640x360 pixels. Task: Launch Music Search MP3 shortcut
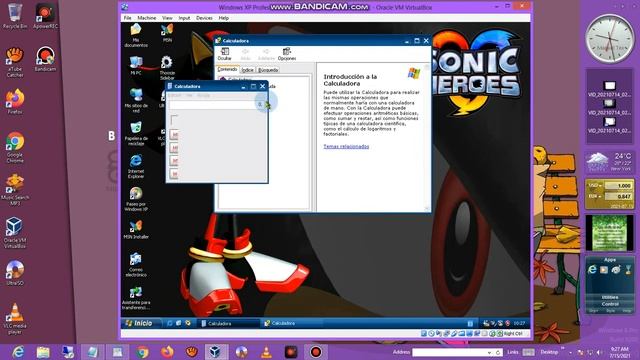15,190
